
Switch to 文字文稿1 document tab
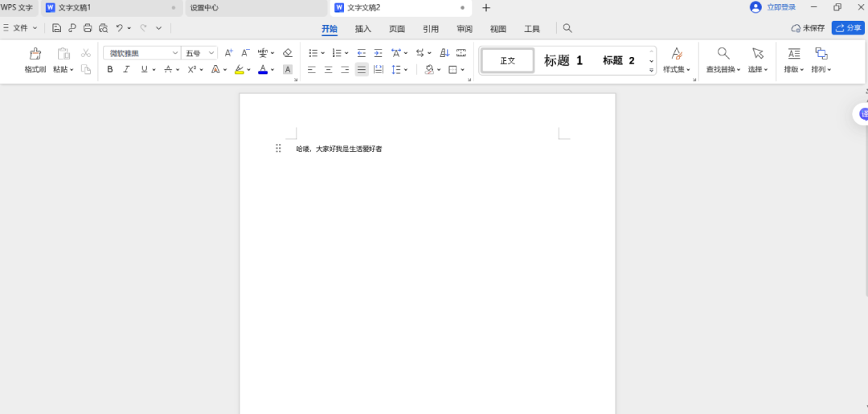[111, 8]
